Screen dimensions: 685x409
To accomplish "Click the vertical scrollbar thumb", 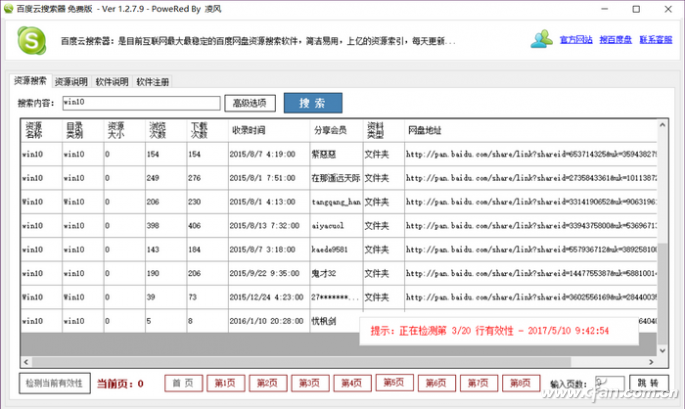I will pyautogui.click(x=662, y=293).
